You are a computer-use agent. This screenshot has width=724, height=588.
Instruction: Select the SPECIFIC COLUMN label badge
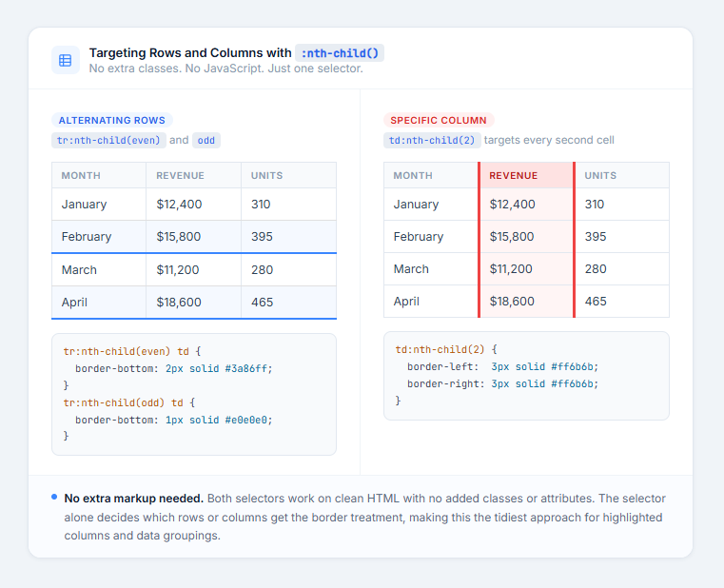pyautogui.click(x=439, y=120)
